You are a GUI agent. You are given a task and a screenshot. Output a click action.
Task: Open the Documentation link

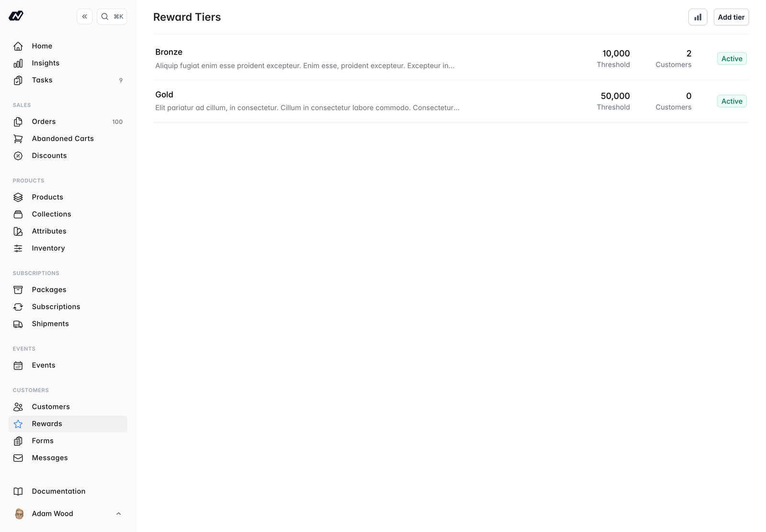pos(68,491)
